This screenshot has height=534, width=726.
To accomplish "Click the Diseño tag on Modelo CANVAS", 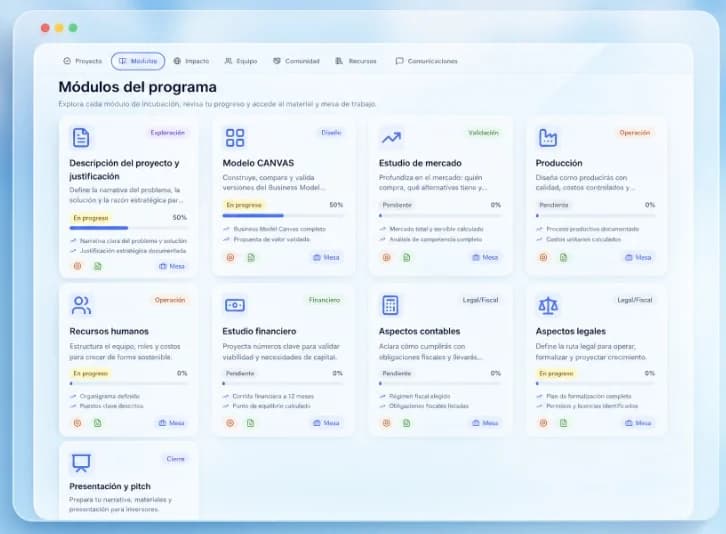I will click(x=331, y=132).
